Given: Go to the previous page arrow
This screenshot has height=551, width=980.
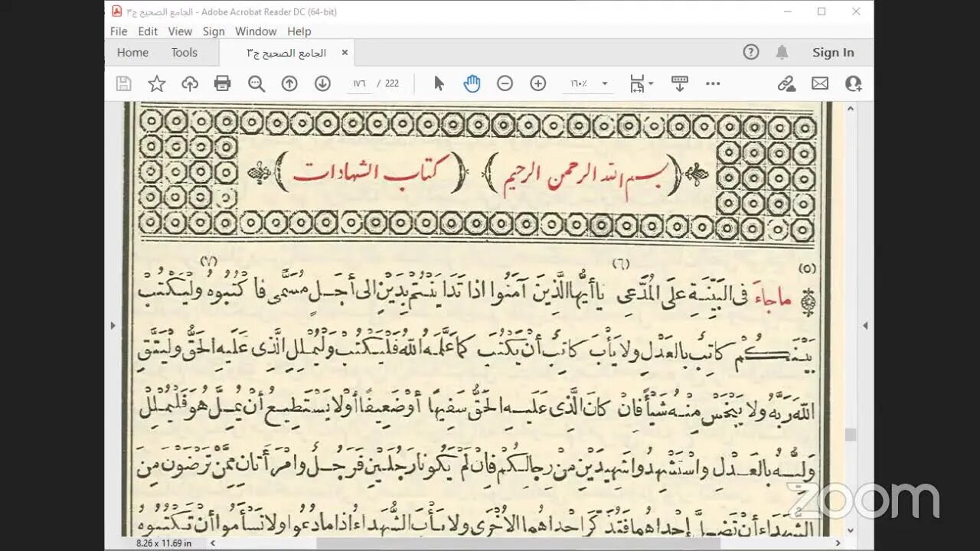Looking at the screenshot, I should coord(289,83).
